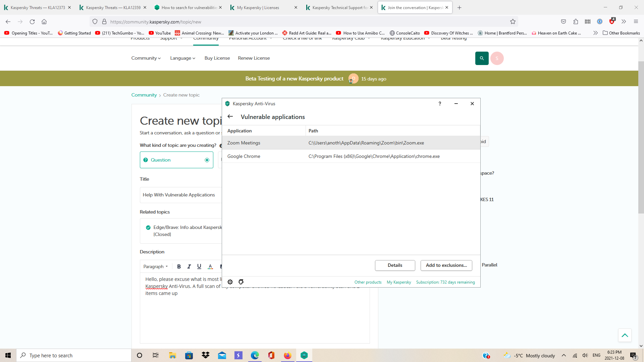Bookmark this page with star icon

513,22
